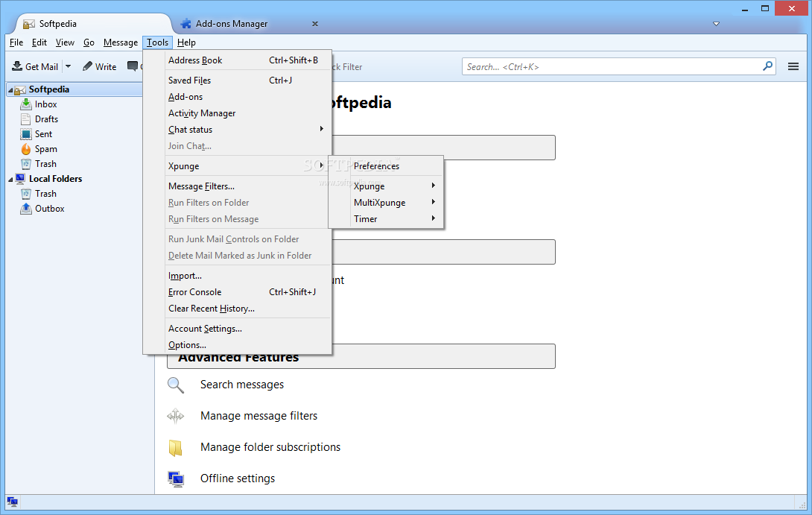This screenshot has height=515, width=812.
Task: Close the open Tools menu
Action: coord(157,42)
